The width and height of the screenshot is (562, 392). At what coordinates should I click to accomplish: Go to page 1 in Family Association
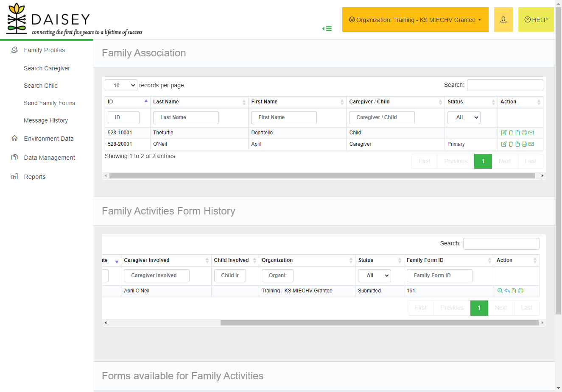(x=483, y=161)
